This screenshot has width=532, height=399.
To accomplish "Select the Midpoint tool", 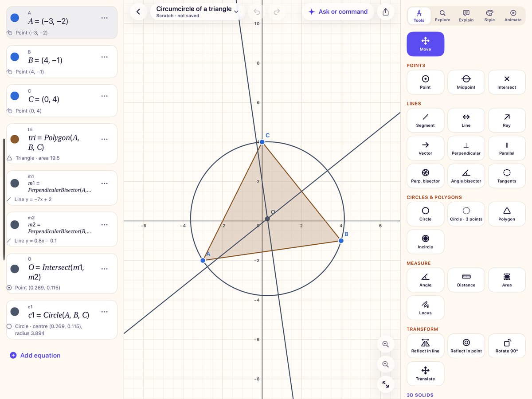I will point(466,82).
